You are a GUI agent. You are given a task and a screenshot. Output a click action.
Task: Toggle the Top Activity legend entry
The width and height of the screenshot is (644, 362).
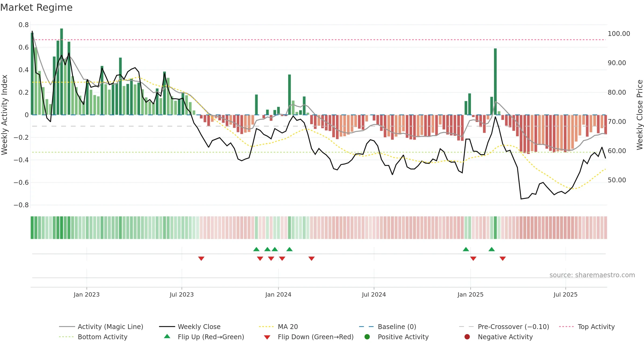tap(587, 327)
